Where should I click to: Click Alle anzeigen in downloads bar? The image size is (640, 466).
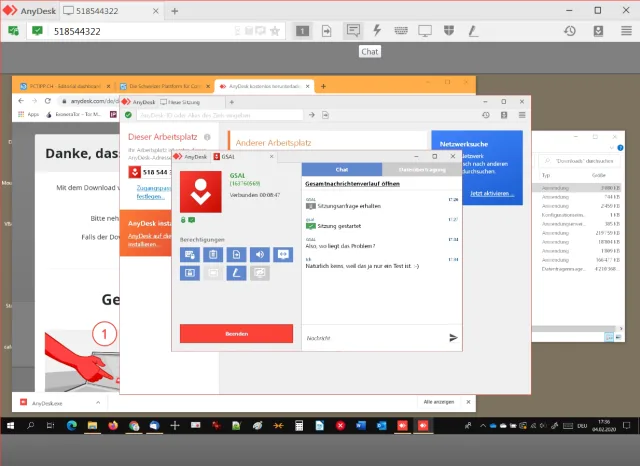439,402
